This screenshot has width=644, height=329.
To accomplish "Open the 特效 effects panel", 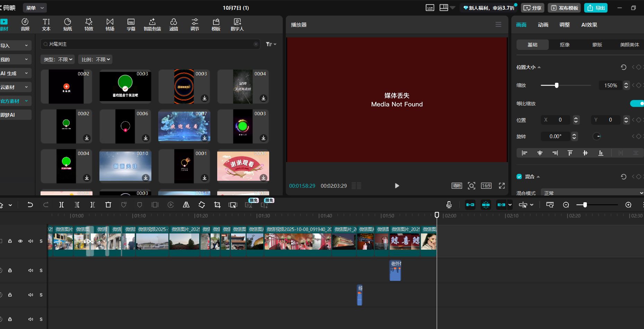I will coord(89,25).
